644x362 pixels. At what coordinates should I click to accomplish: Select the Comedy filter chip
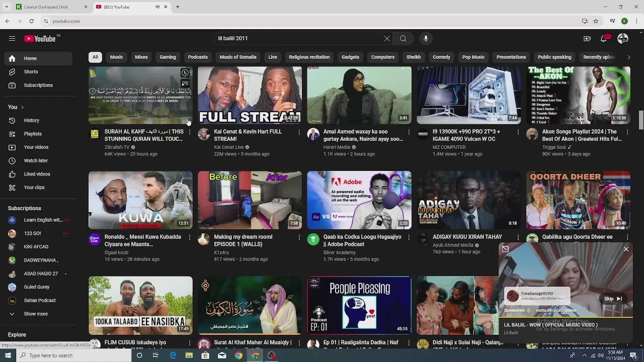pyautogui.click(x=441, y=57)
